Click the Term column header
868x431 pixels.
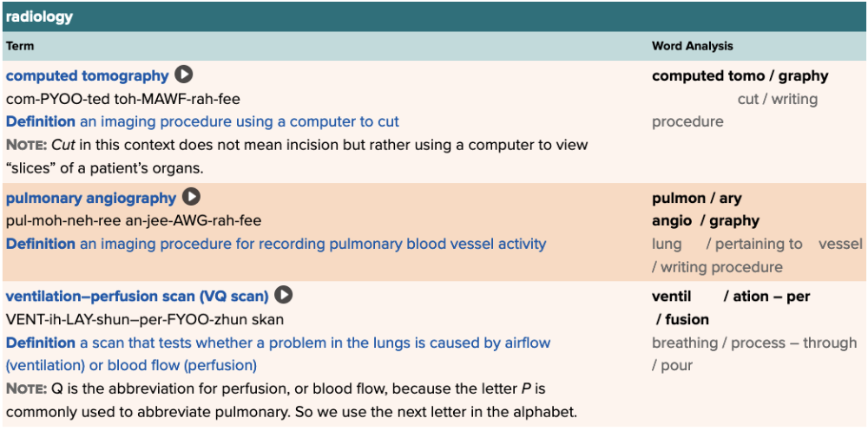[20, 46]
